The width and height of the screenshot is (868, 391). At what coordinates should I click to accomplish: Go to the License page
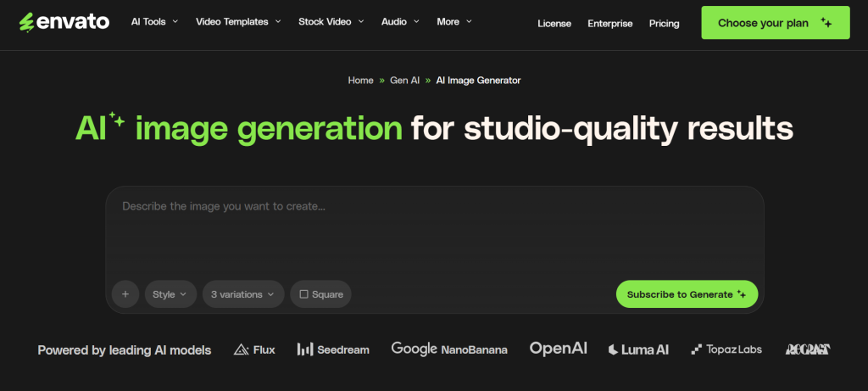554,23
